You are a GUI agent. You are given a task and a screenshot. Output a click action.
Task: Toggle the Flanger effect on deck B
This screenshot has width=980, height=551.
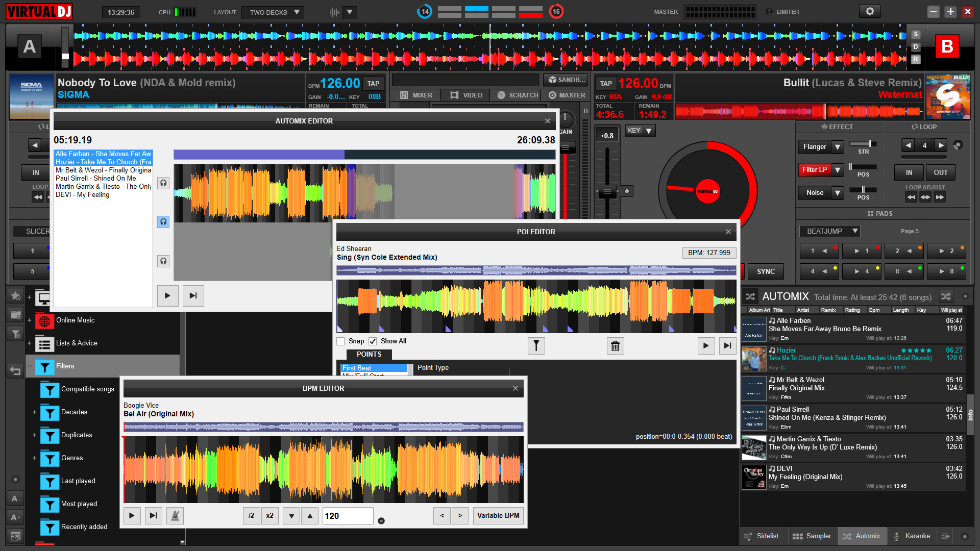pos(815,147)
